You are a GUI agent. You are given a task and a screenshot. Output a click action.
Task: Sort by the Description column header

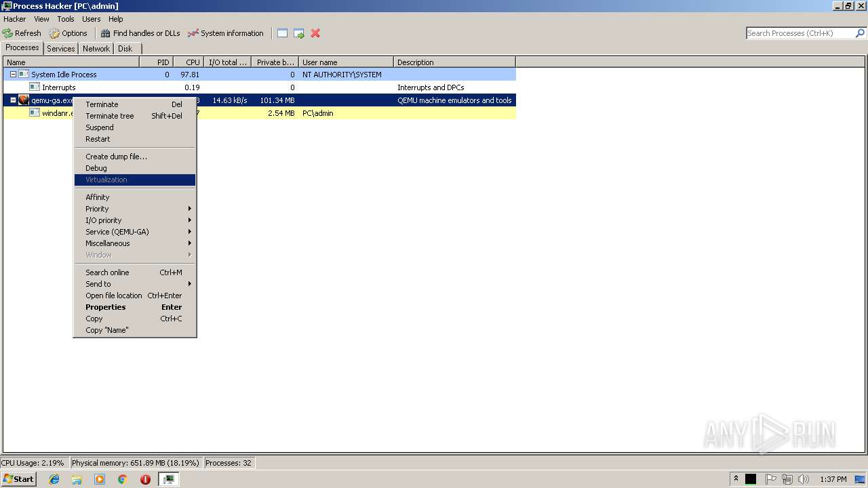pos(454,62)
